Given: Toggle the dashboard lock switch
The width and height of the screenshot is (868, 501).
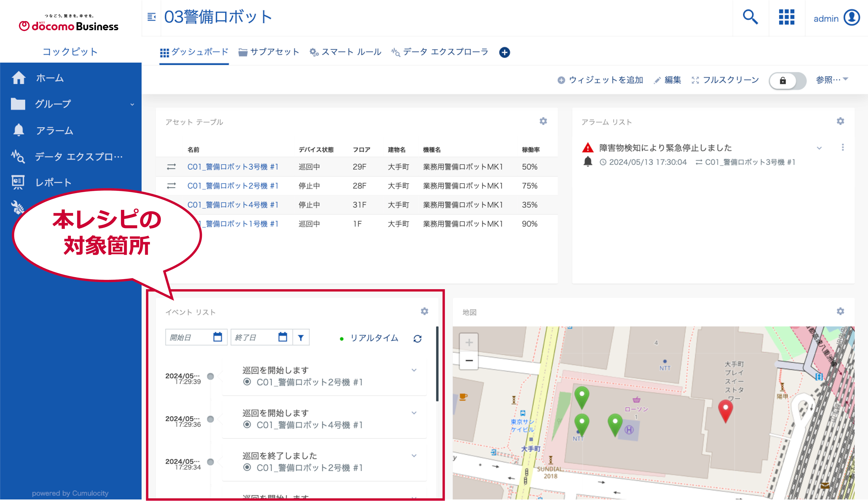Looking at the screenshot, I should click(x=787, y=81).
